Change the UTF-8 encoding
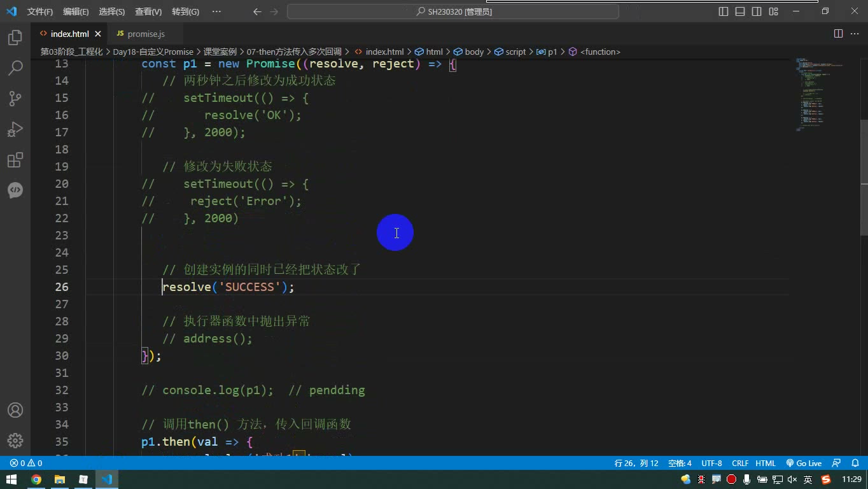The image size is (868, 489). pyautogui.click(x=711, y=464)
